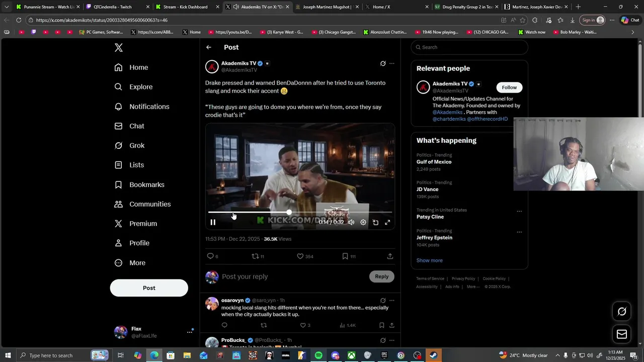Image resolution: width=644 pixels, height=362 pixels.
Task: Open JD Vance trend
Action: [x=427, y=190]
